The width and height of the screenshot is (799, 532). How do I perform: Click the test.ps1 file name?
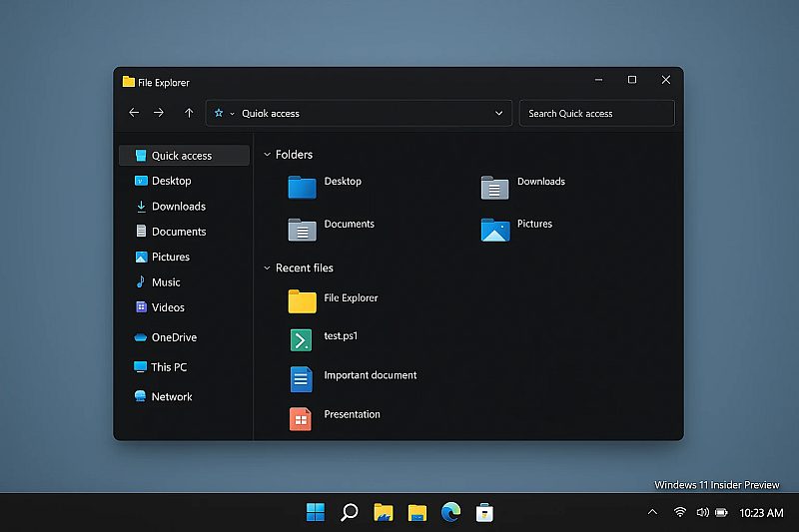pyautogui.click(x=341, y=336)
